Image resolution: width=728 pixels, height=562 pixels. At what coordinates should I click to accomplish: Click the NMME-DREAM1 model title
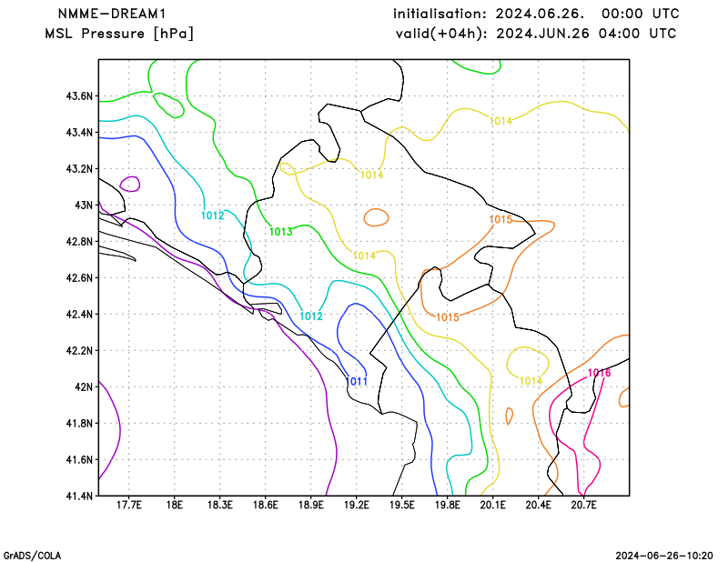pos(111,14)
